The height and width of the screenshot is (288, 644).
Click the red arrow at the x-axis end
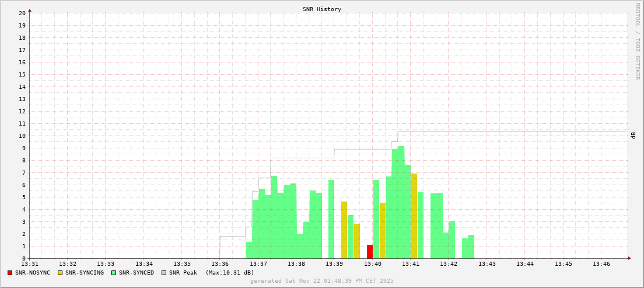[629, 258]
